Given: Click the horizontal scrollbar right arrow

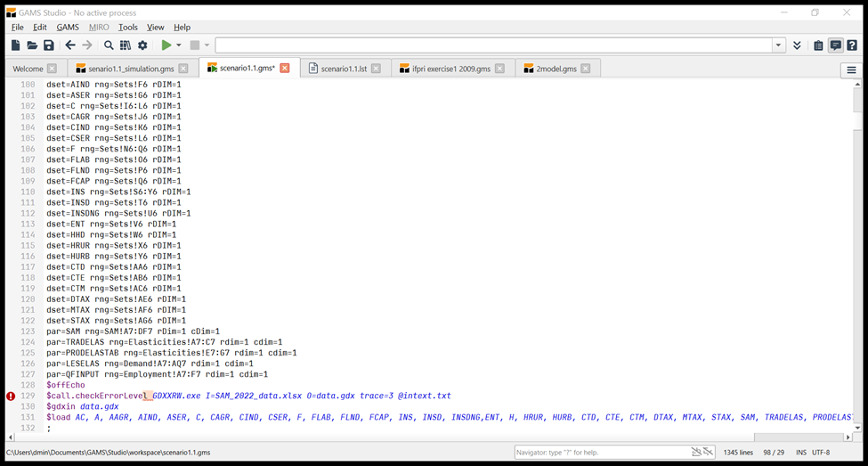Looking at the screenshot, I should 846,437.
